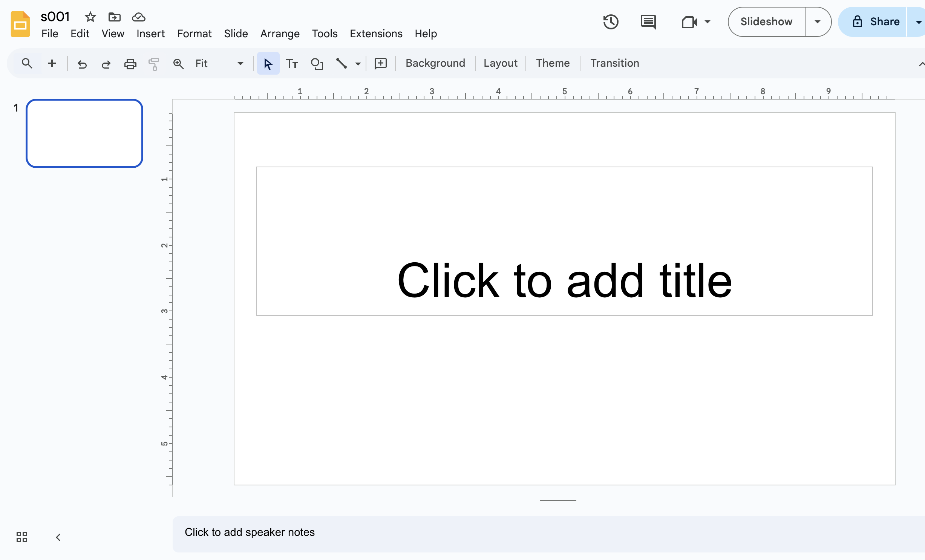Open the Slideshow dropdown arrow
The image size is (925, 560).
(817, 21)
